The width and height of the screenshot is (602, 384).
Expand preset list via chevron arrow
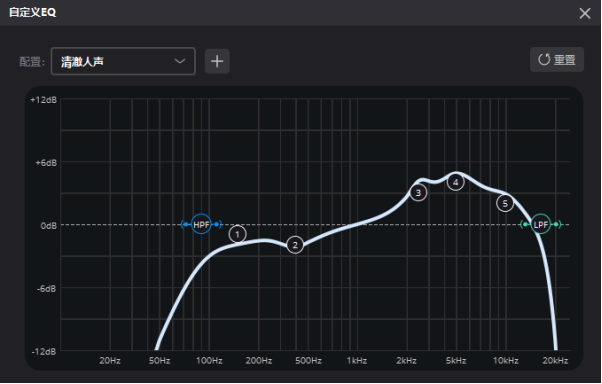(180, 61)
